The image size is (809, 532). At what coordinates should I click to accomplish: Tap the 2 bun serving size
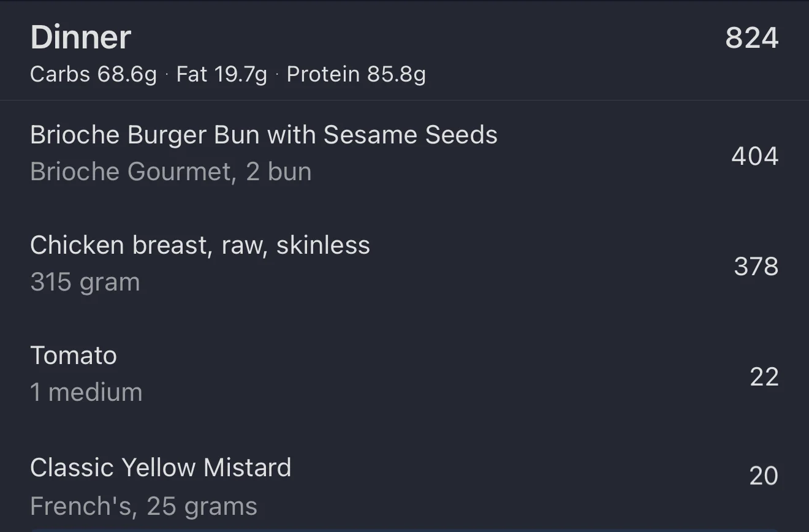pyautogui.click(x=279, y=172)
